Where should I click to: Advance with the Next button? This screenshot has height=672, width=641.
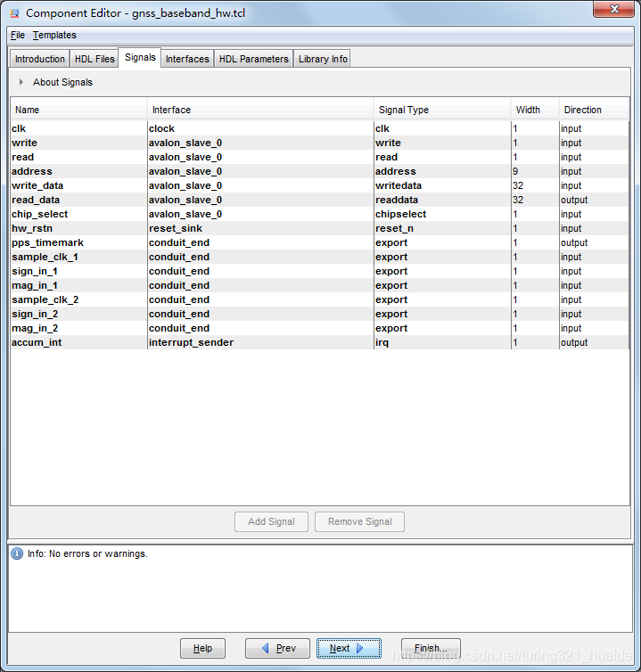349,648
